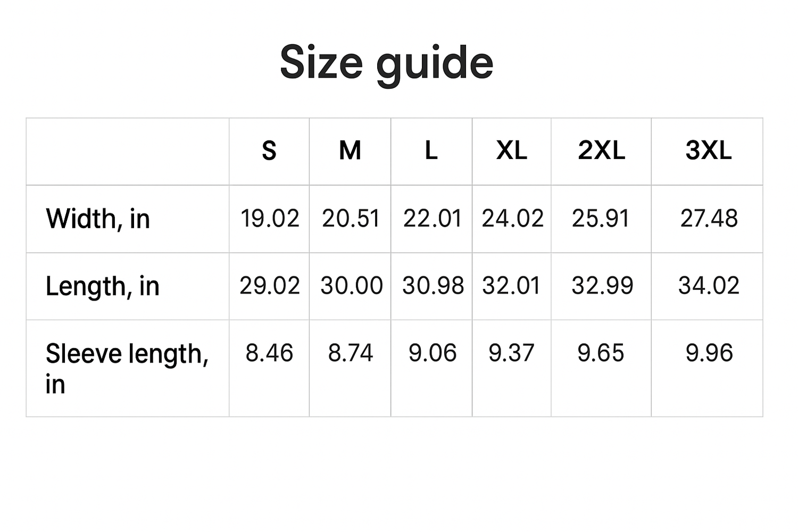Click the 34.02 length cell
798x532 pixels.
coord(709,286)
